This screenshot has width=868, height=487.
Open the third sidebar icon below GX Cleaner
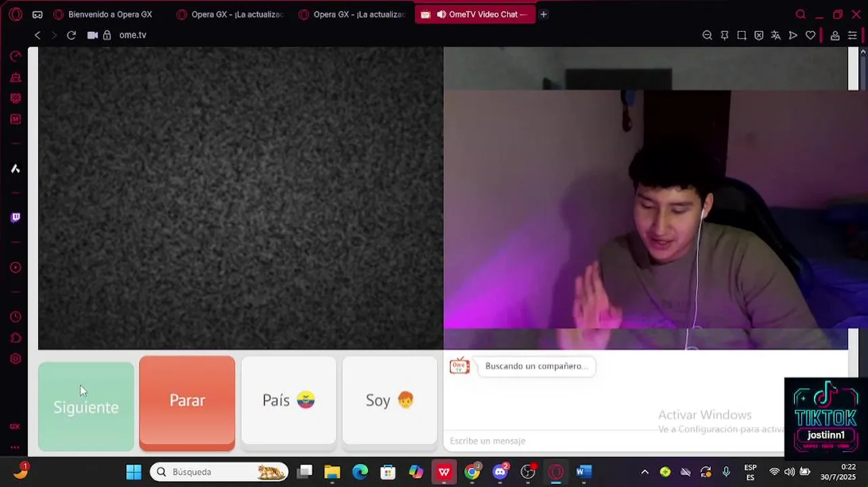pos(16,98)
